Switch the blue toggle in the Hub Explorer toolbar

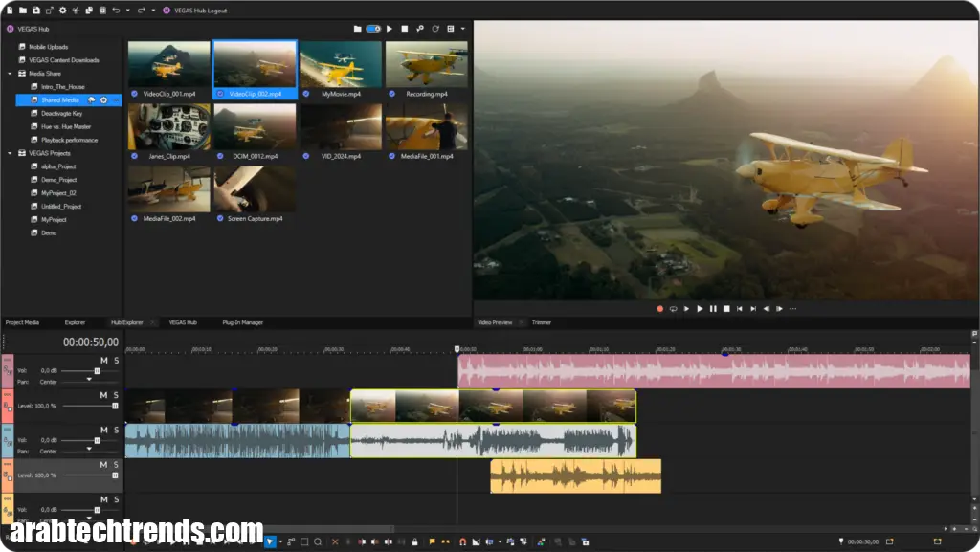point(372,29)
